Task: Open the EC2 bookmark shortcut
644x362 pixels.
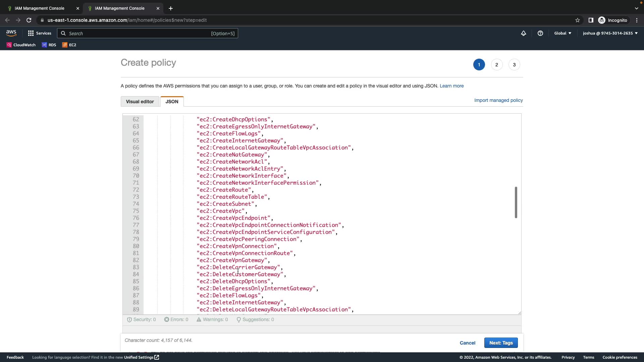Action: tap(69, 45)
